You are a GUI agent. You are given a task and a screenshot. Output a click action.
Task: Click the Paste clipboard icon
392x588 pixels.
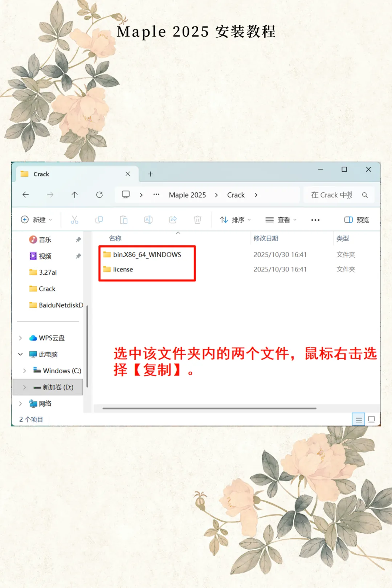[124, 220]
